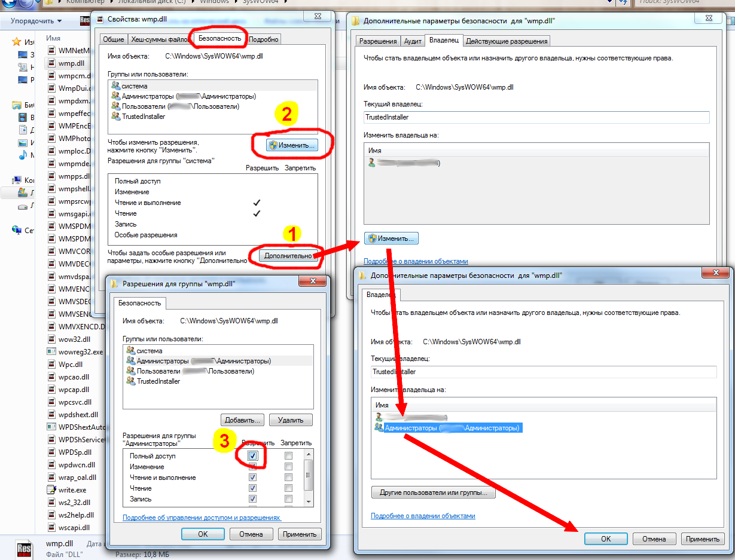Toggle Deny checkbox for Полный доступ
This screenshot has width=735, height=560.
click(289, 456)
